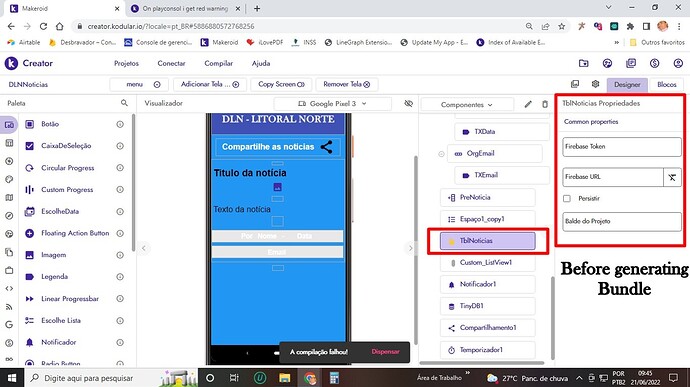The image size is (690, 387).
Task: Select TblNoticias in the component tree
Action: (488, 241)
